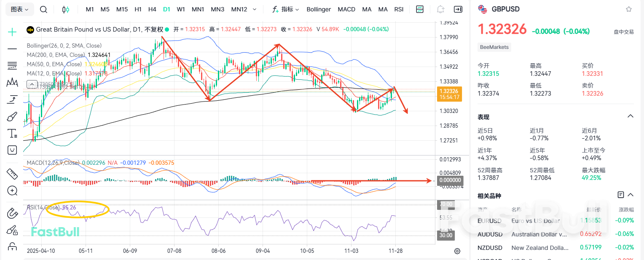This screenshot has width=644, height=260.
Task: Switch to the M5 timeframe
Action: [x=105, y=9]
